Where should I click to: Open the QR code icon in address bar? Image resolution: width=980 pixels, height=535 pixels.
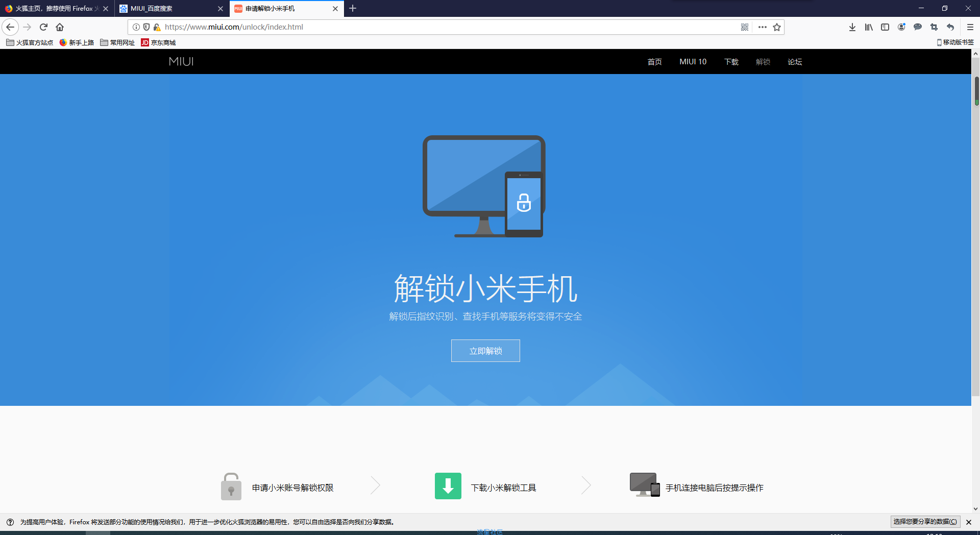point(745,27)
